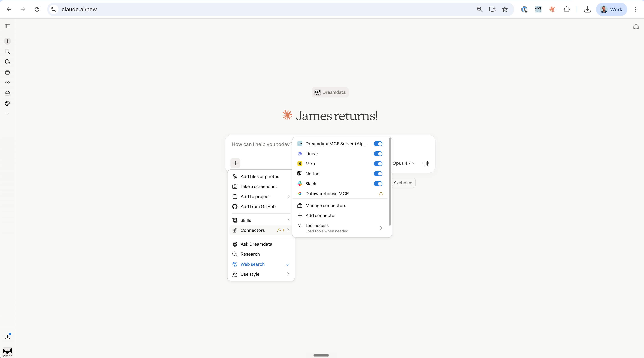Disable the Slack connector toggle
This screenshot has width=644, height=358.
click(378, 184)
